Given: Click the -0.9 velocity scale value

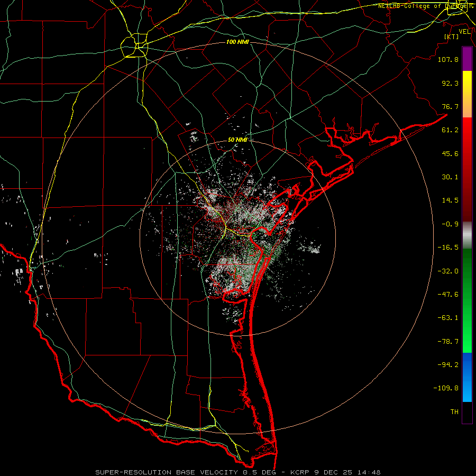Looking at the screenshot, I should pos(450,224).
